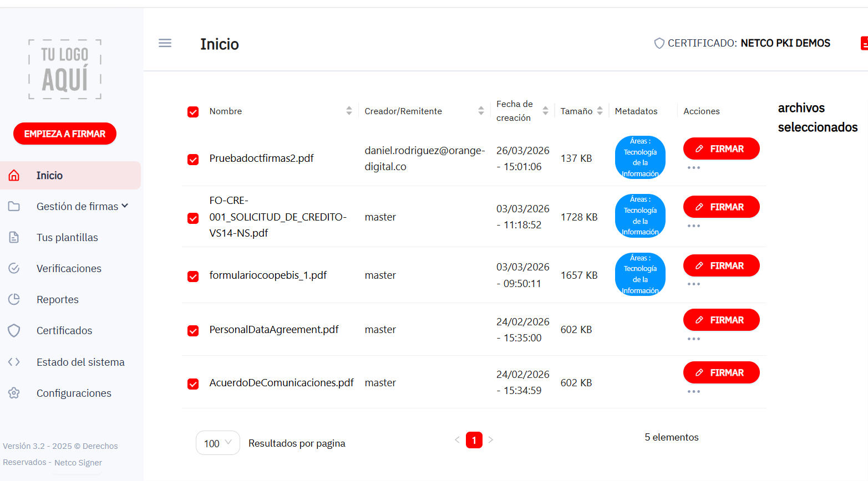Go to next page arrow in pagination
Image resolution: width=868 pixels, height=481 pixels.
(491, 440)
